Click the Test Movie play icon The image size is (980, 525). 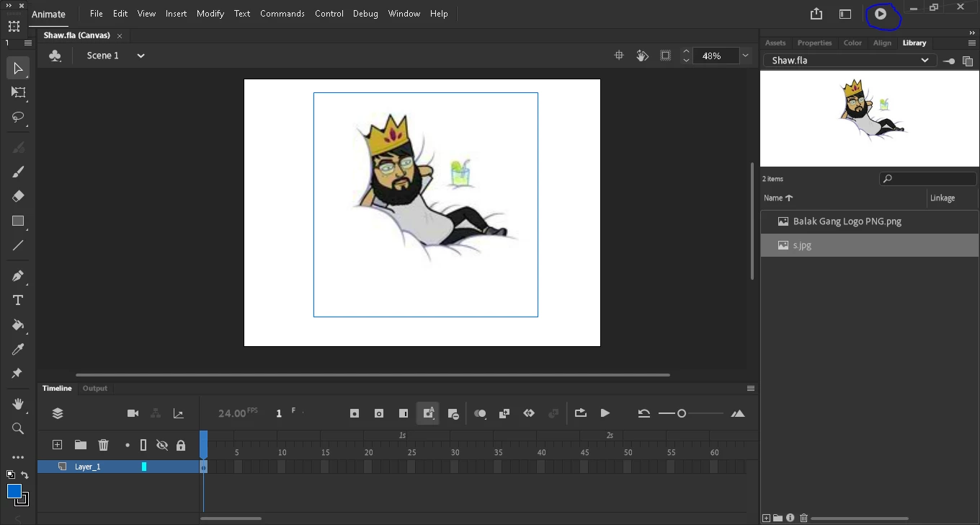(881, 13)
